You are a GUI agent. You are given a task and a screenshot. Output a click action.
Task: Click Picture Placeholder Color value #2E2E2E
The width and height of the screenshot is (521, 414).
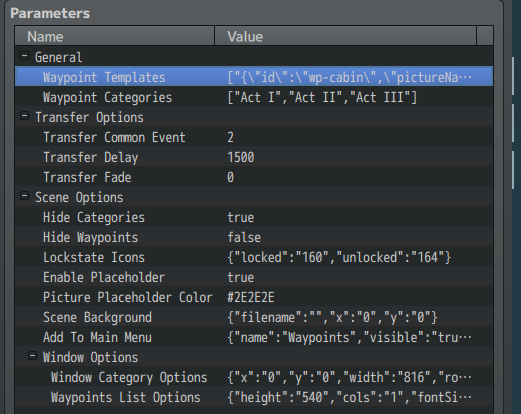pyautogui.click(x=251, y=297)
